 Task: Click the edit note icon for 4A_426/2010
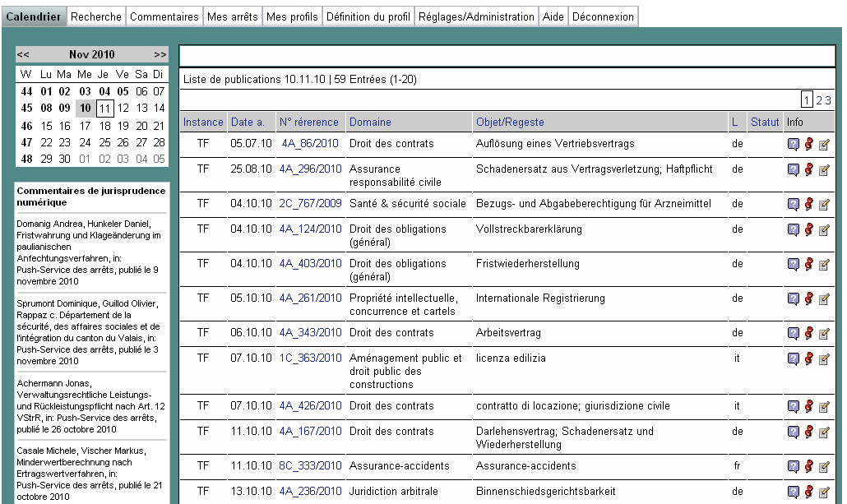[824, 406]
